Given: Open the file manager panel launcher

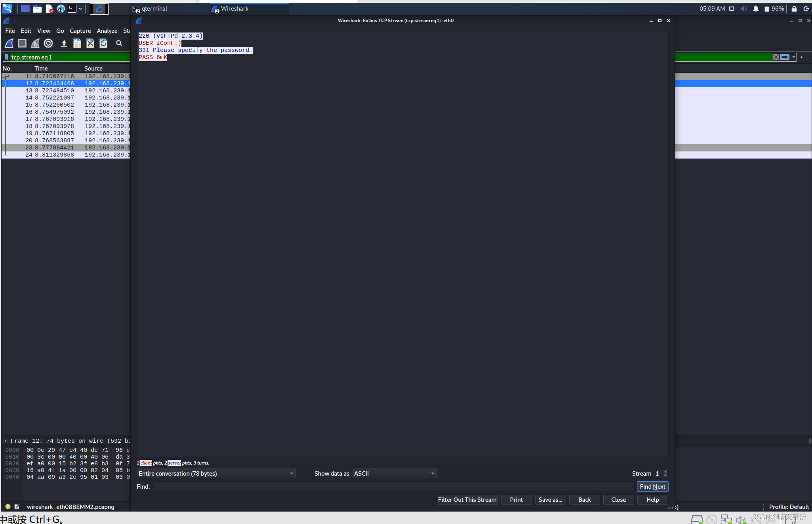Looking at the screenshot, I should [x=37, y=8].
